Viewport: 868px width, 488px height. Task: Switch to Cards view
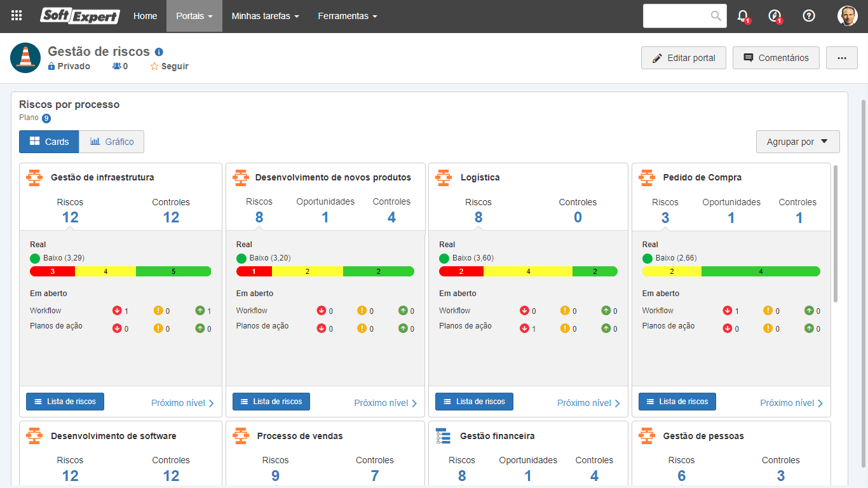49,142
